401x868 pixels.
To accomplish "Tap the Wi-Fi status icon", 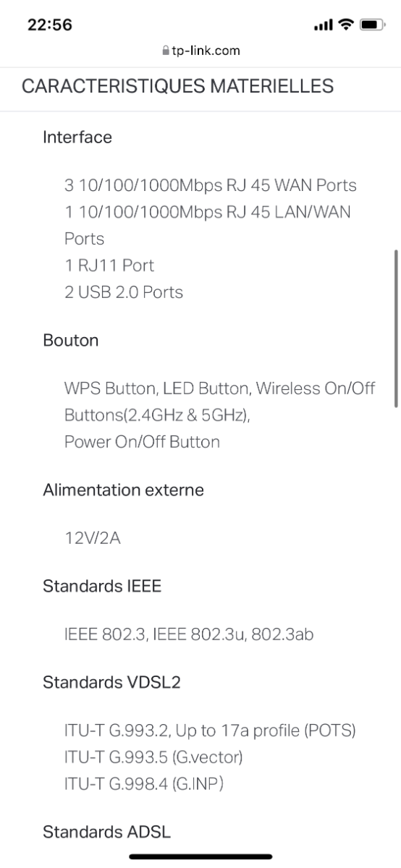I will [x=345, y=25].
